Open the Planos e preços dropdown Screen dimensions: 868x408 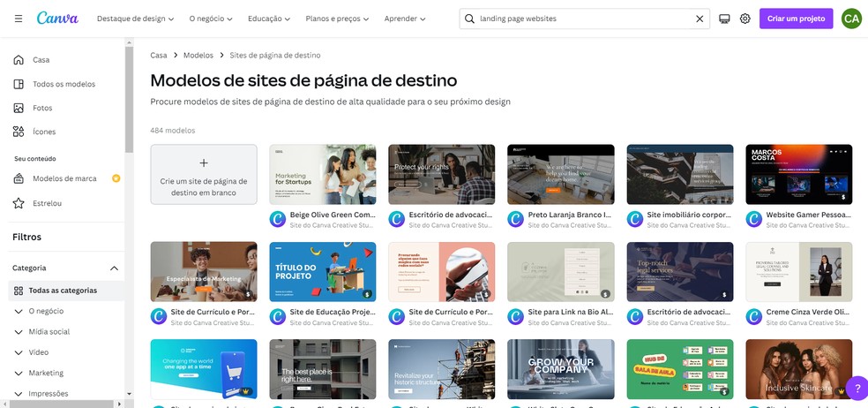[337, 19]
